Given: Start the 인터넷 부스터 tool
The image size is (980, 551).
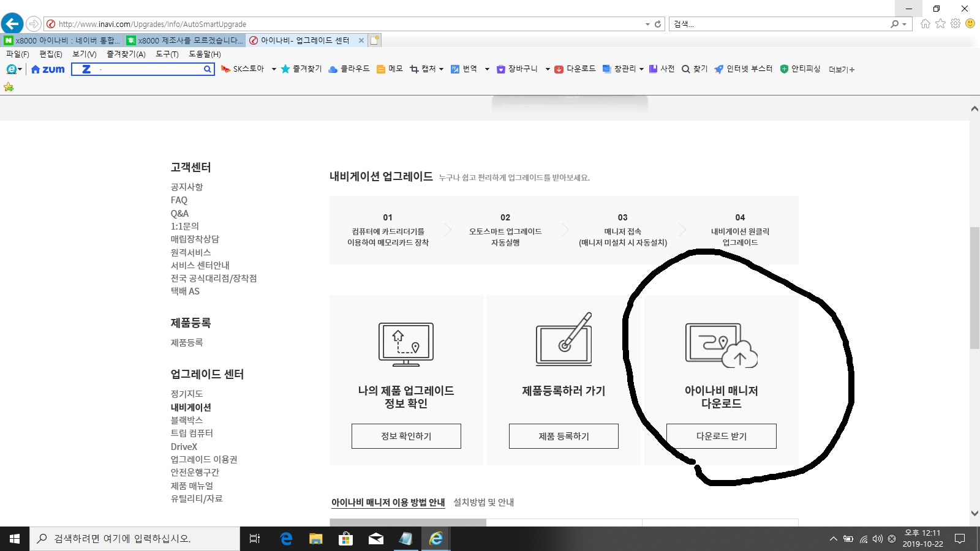Looking at the screenshot, I should pos(743,69).
